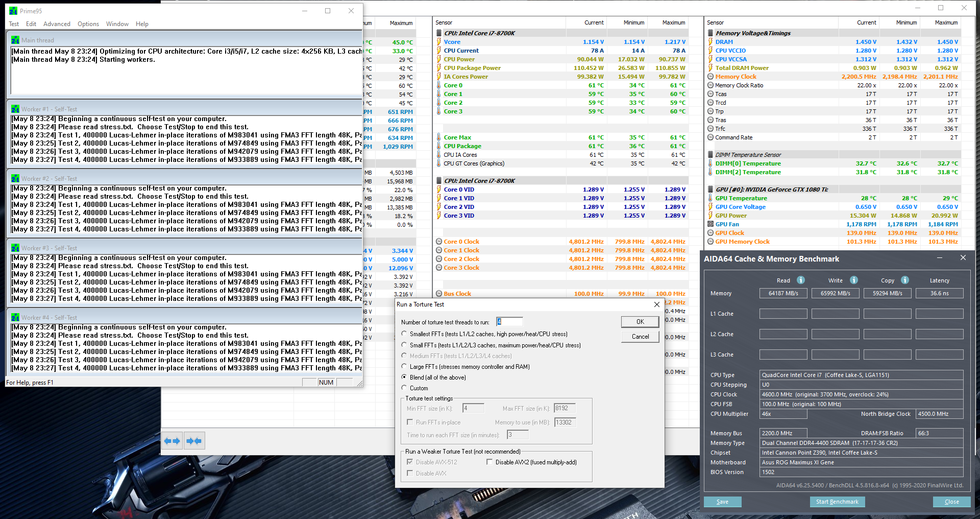Select the GPU Core Voltage sensor label

pos(740,207)
